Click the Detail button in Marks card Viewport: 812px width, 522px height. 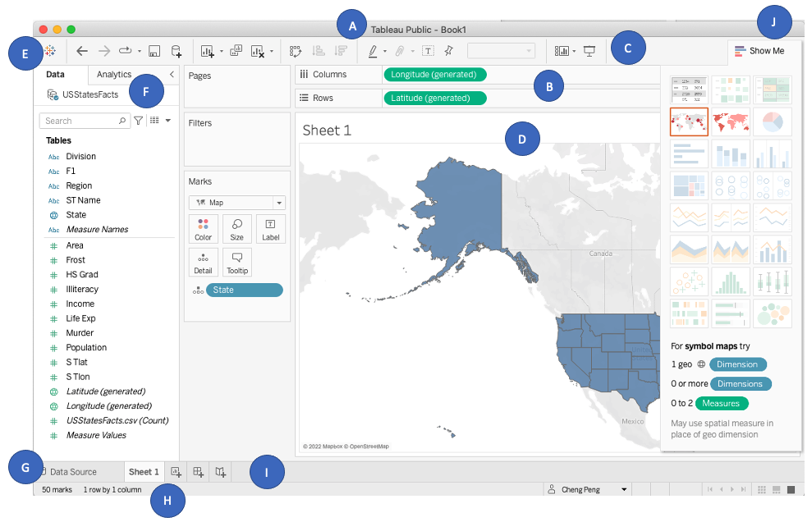tap(203, 263)
